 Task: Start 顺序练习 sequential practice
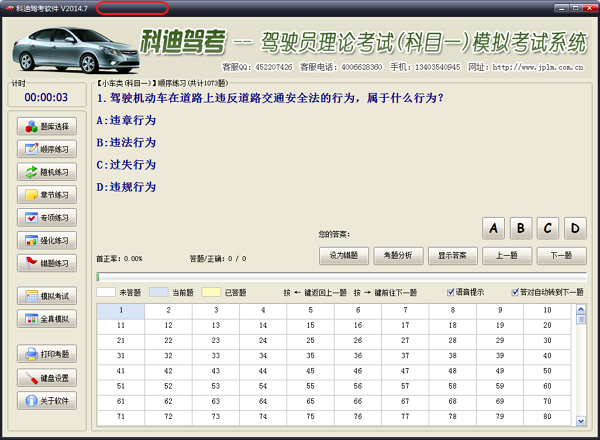coord(47,149)
